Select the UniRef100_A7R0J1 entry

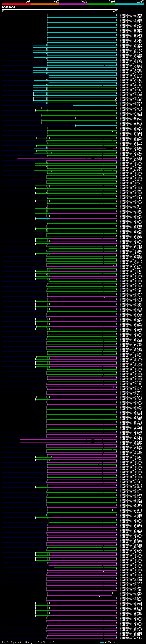[131, 65]
